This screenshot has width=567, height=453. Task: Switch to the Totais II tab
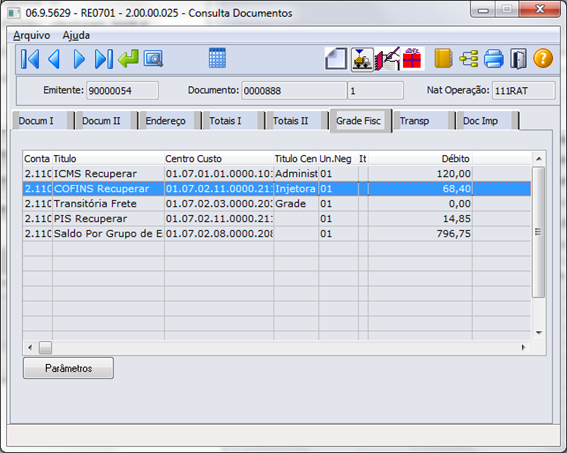297,121
